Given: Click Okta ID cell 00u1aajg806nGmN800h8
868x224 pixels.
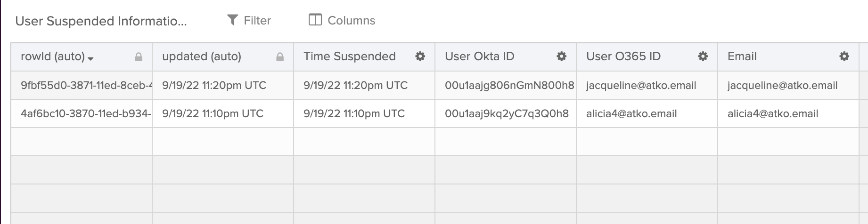Looking at the screenshot, I should tap(509, 85).
